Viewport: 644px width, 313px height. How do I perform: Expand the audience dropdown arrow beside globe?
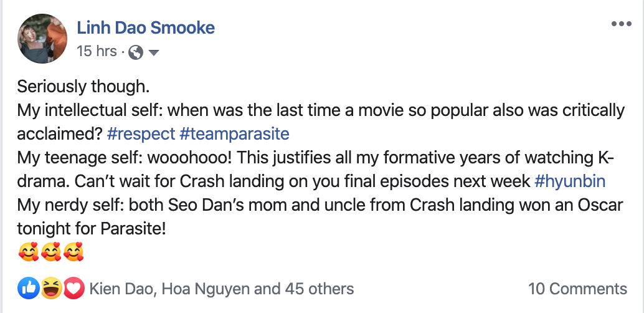(153, 53)
